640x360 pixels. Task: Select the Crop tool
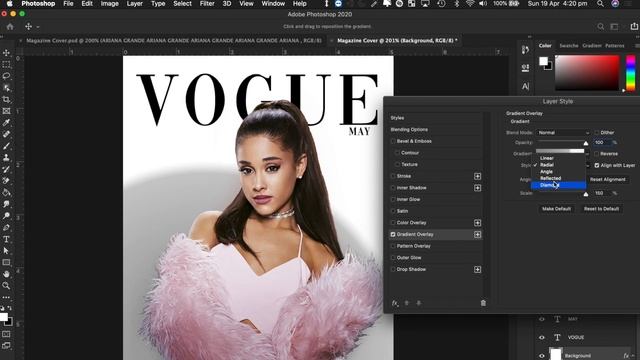[6, 99]
